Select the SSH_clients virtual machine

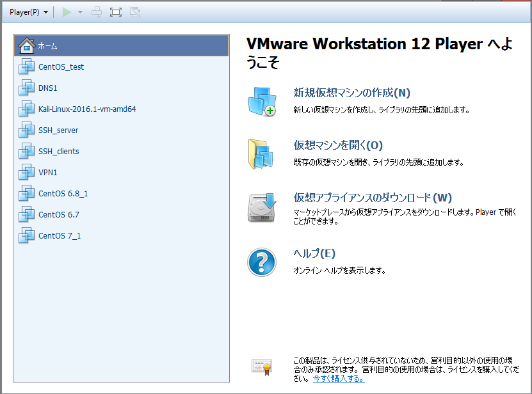tap(122, 151)
